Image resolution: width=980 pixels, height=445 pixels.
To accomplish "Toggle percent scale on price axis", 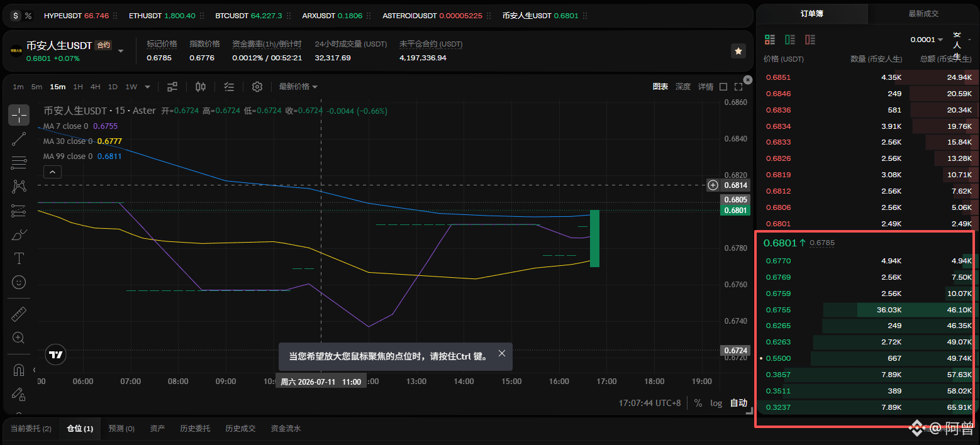I will tap(698, 403).
